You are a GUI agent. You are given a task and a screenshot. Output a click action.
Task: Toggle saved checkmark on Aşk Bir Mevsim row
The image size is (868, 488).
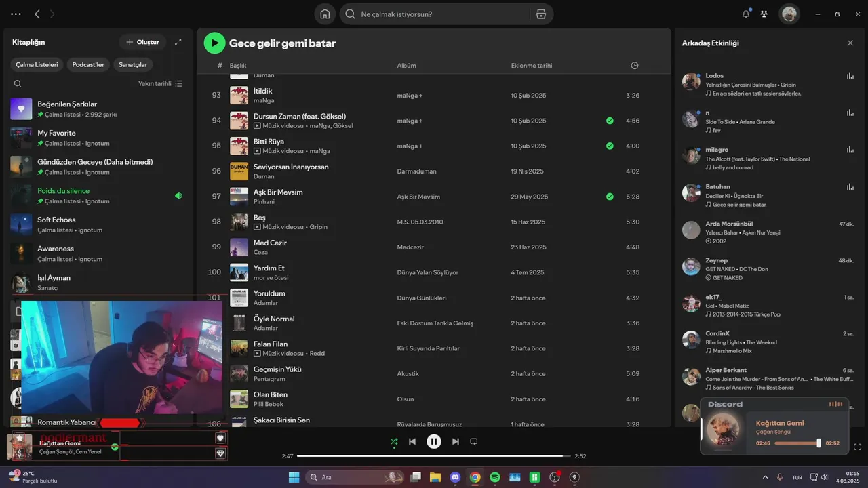[610, 197]
